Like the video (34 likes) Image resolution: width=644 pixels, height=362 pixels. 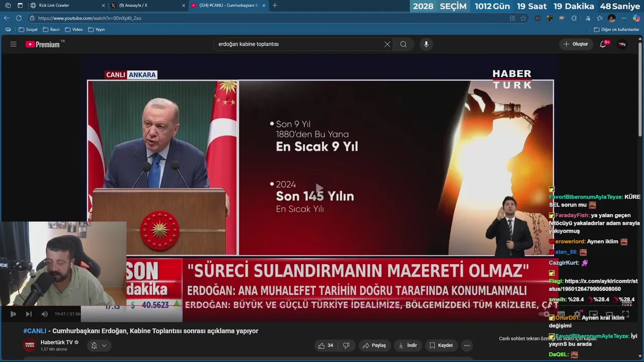point(326,345)
